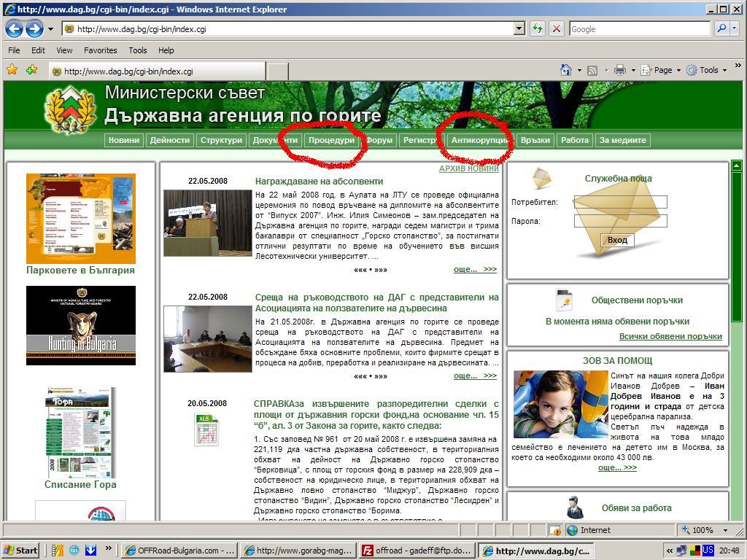Click the Home icon in command bar
Image resolution: width=747 pixels, height=560 pixels.
point(565,71)
